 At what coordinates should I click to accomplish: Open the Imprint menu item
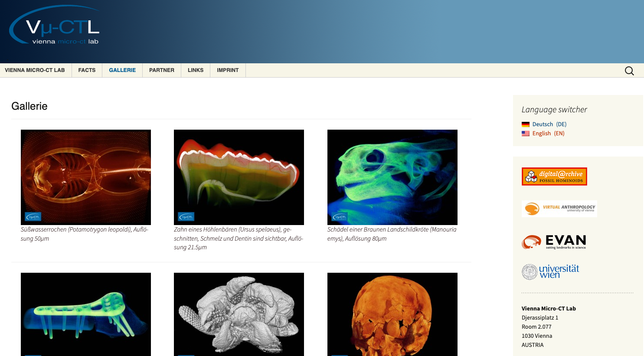[x=228, y=70]
